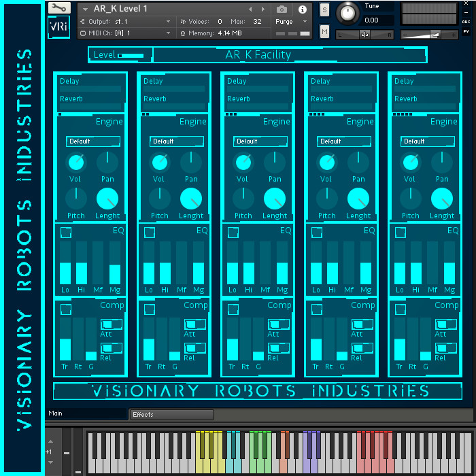Click first strip's Pan knob
Screen dimensions: 476x476
107,163
